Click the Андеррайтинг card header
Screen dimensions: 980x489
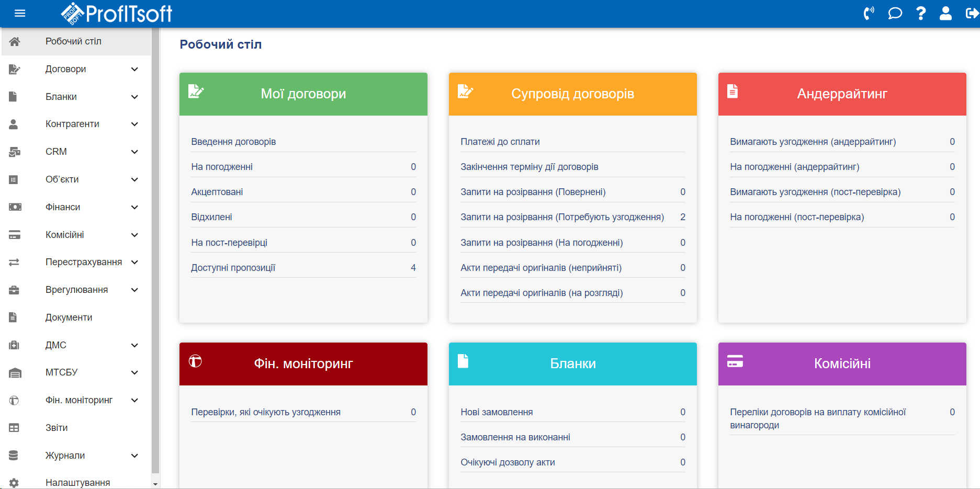pyautogui.click(x=841, y=94)
